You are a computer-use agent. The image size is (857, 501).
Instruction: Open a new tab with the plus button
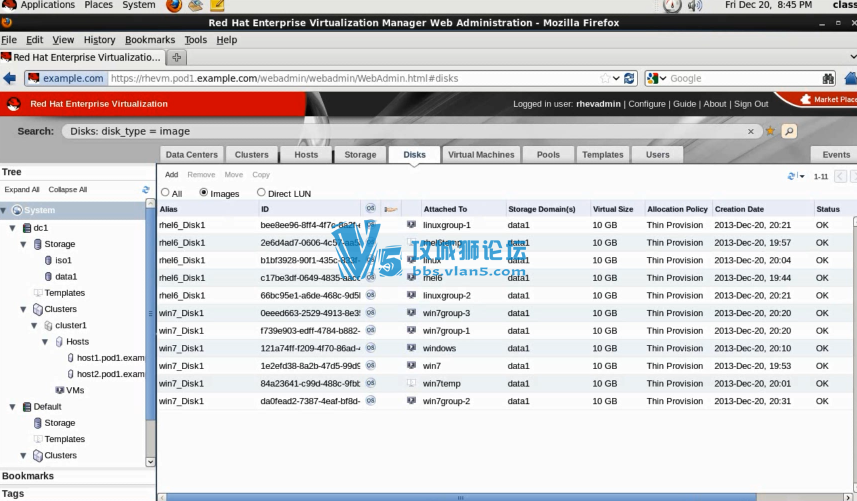pos(176,57)
